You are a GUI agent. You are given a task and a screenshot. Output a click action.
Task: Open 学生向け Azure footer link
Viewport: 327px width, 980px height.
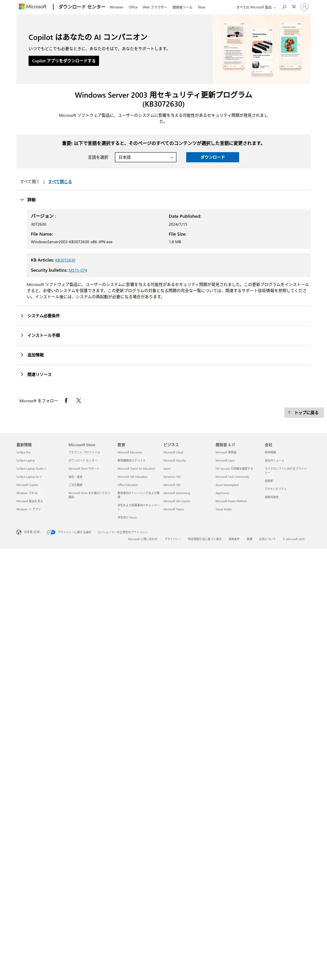pyautogui.click(x=127, y=518)
